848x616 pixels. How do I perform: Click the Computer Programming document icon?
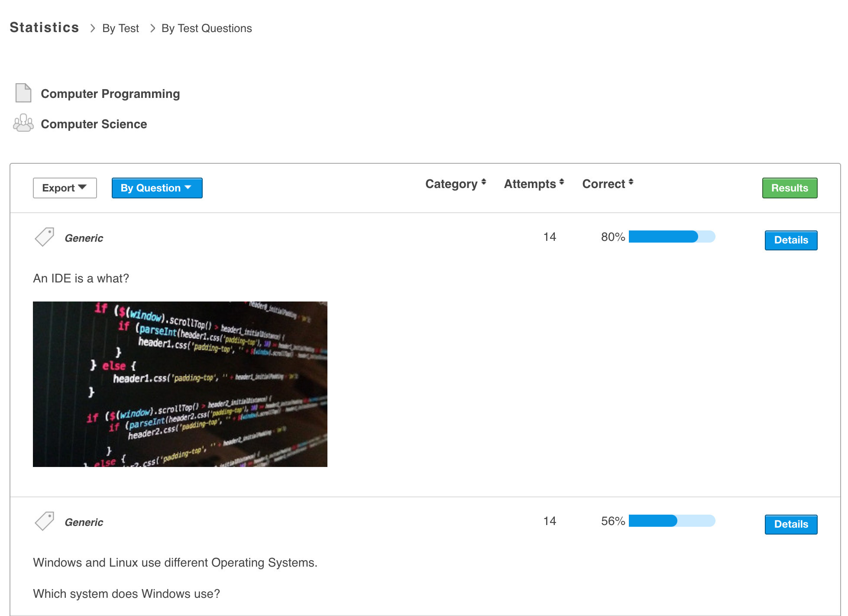[23, 93]
